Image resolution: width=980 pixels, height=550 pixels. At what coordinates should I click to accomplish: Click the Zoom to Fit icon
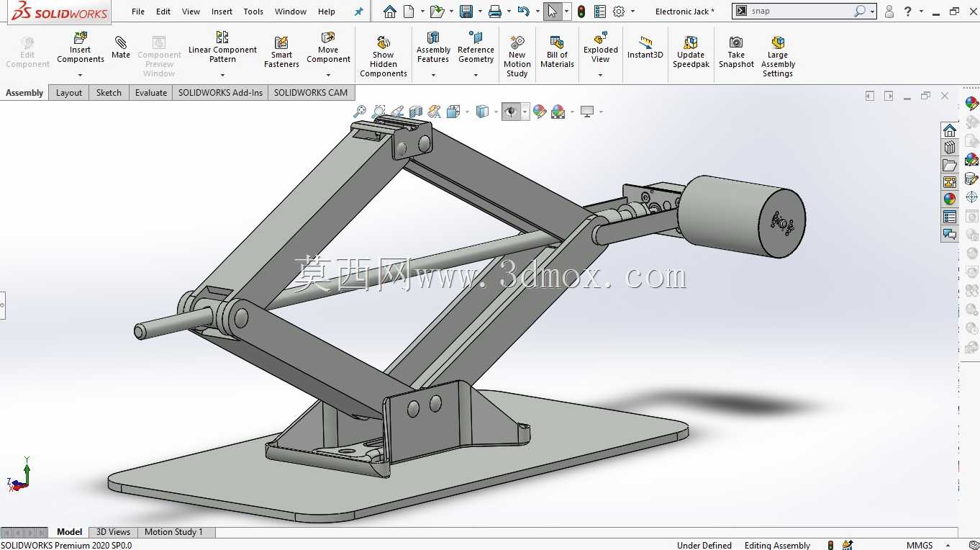click(x=360, y=112)
